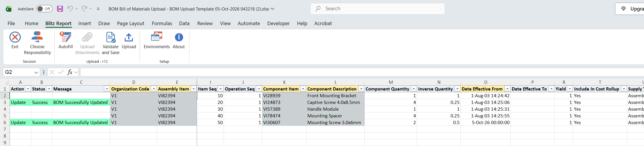Open Date Effective To filter dropdown

pos(551,89)
